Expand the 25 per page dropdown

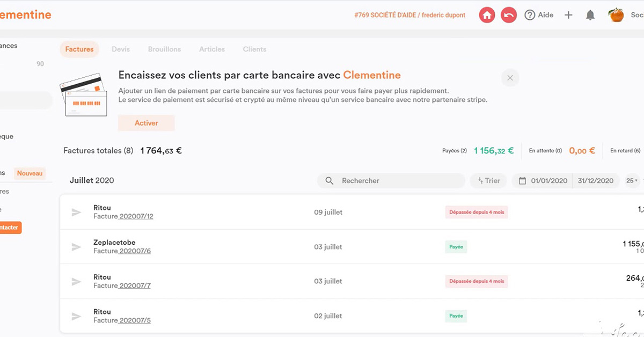tap(632, 181)
